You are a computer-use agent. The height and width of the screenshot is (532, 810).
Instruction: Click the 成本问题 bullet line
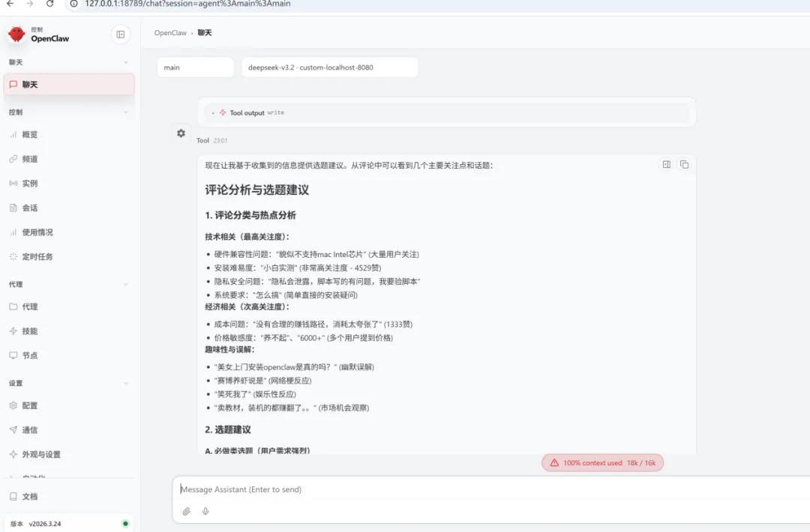point(313,324)
